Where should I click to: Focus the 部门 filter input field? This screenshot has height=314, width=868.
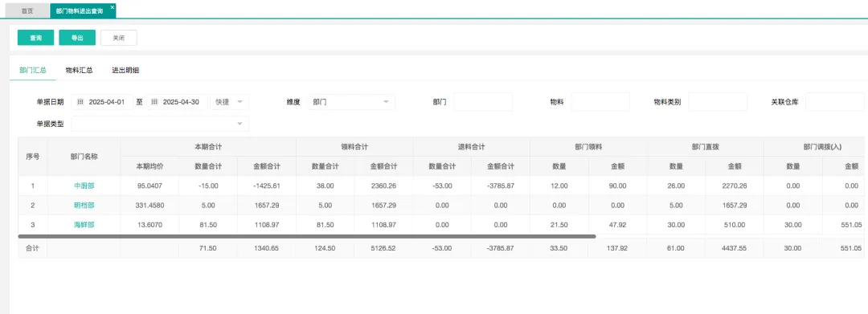[x=483, y=102]
